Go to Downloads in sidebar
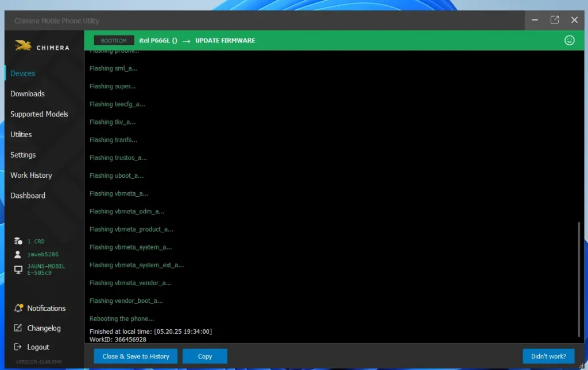 [28, 94]
